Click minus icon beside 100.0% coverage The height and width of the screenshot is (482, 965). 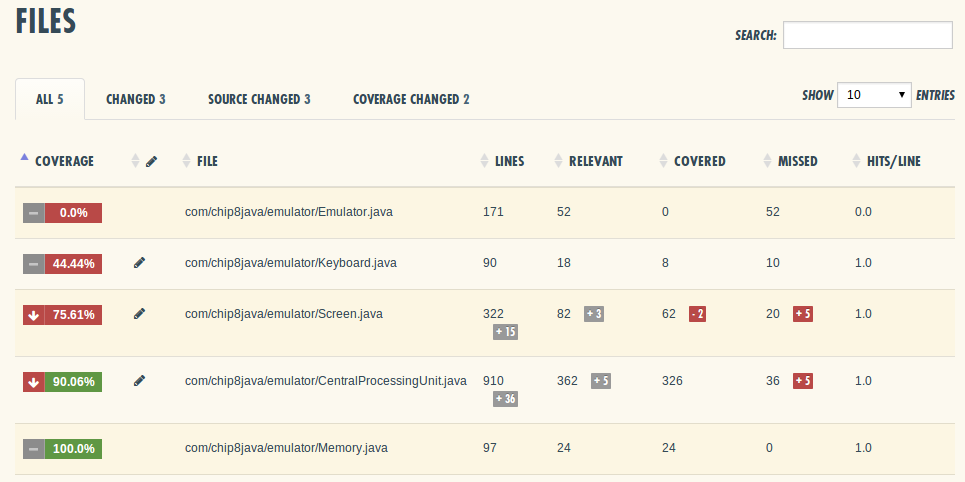pos(34,449)
